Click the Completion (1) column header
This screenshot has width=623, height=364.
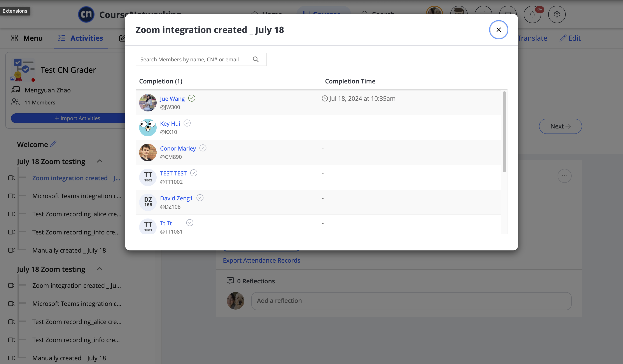[x=161, y=81]
